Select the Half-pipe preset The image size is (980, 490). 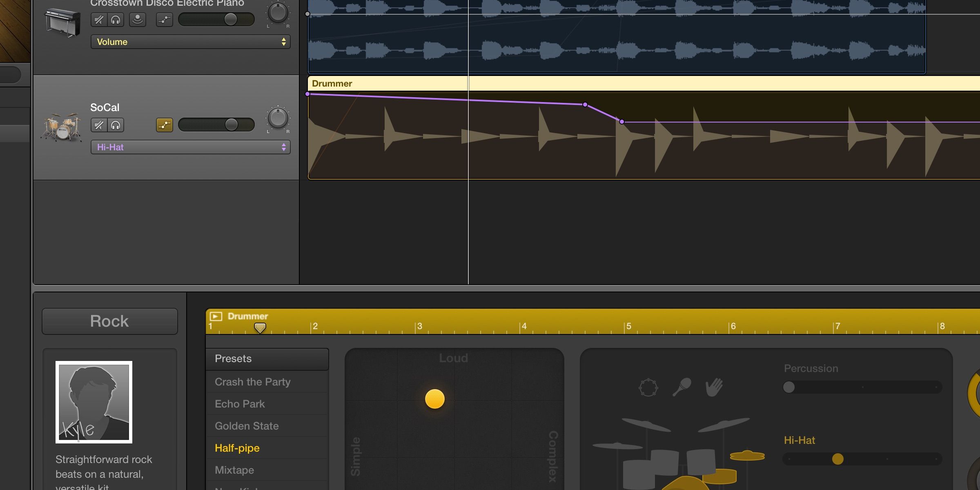[x=267, y=448]
